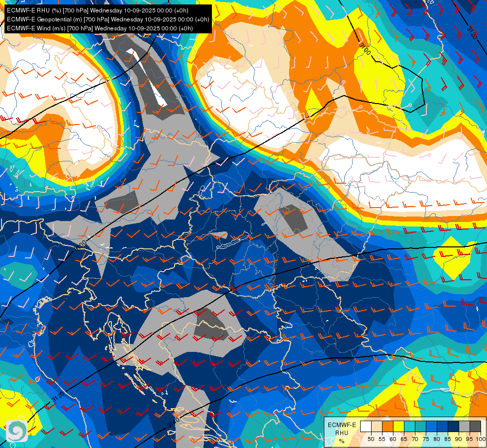This screenshot has width=487, height=448.
Task: Click the '%' unit label in the legend
Action: [342, 441]
